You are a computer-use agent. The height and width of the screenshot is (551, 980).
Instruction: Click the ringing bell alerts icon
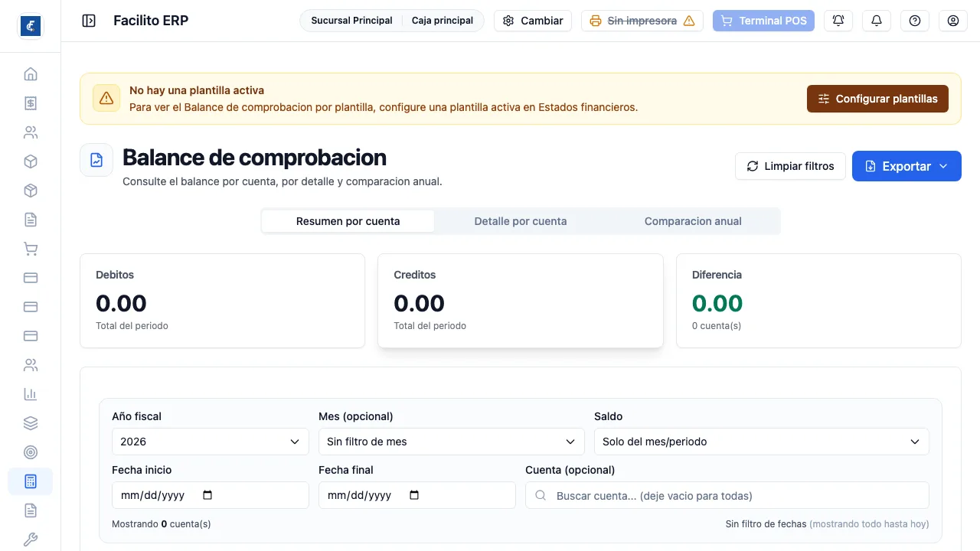(x=838, y=21)
